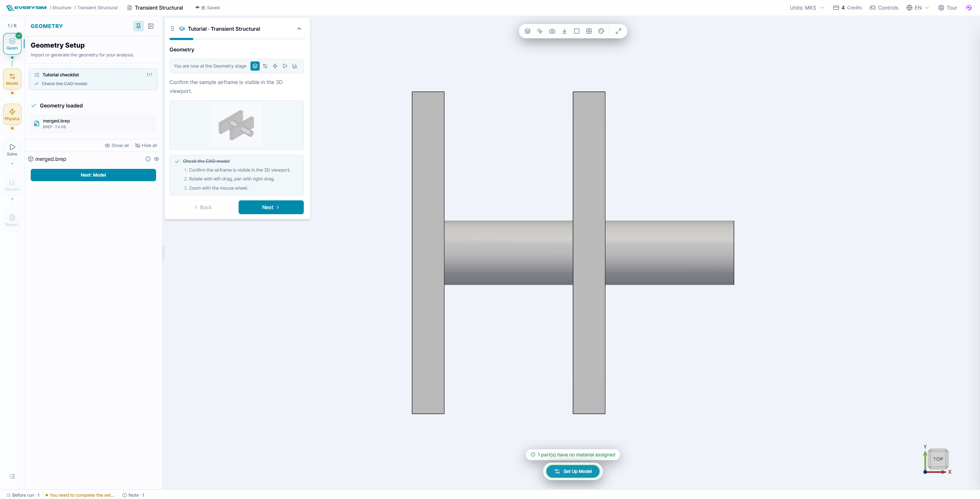This screenshot has width=980, height=499.
Task: Select the Geometry stage icon in tutorial stage bar
Action: tap(255, 66)
